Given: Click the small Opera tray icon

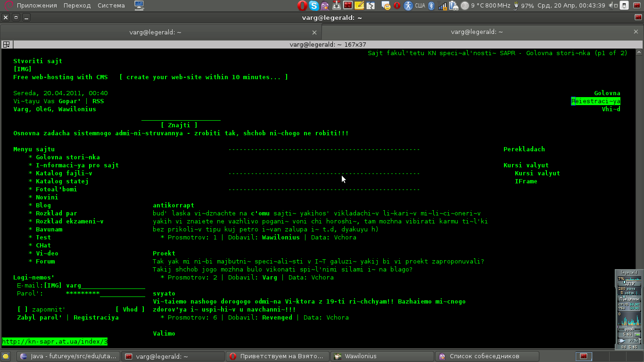Looking at the screenshot, I should point(397,6).
